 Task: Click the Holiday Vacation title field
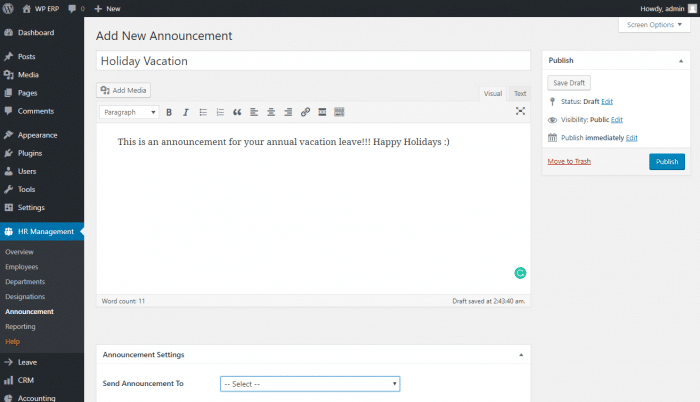(x=313, y=61)
